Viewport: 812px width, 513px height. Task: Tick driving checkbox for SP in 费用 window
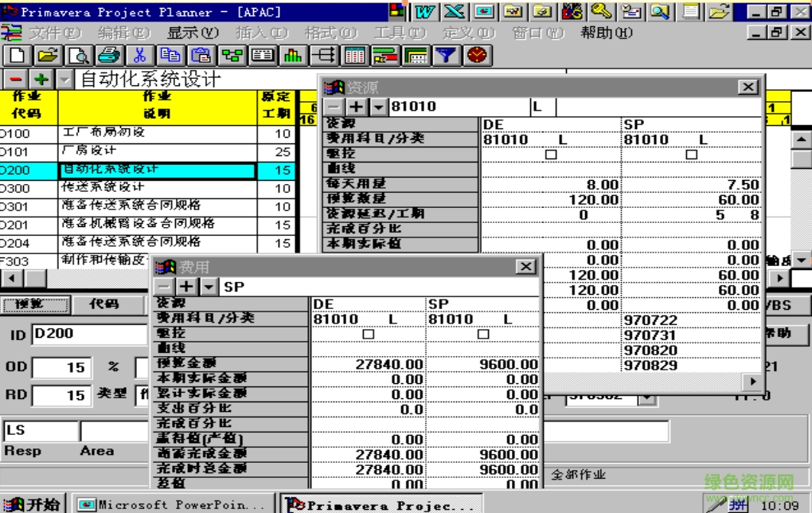point(483,335)
